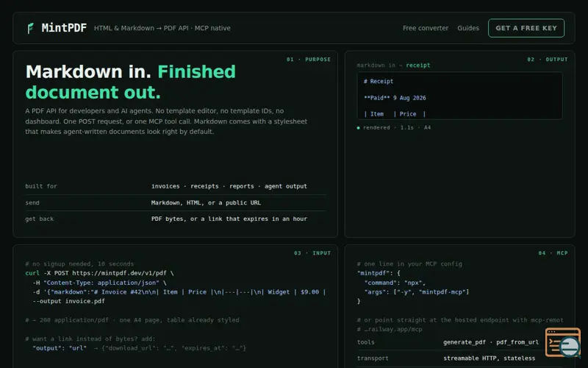Click the '01 · PURPOSE' label

pos(309,60)
